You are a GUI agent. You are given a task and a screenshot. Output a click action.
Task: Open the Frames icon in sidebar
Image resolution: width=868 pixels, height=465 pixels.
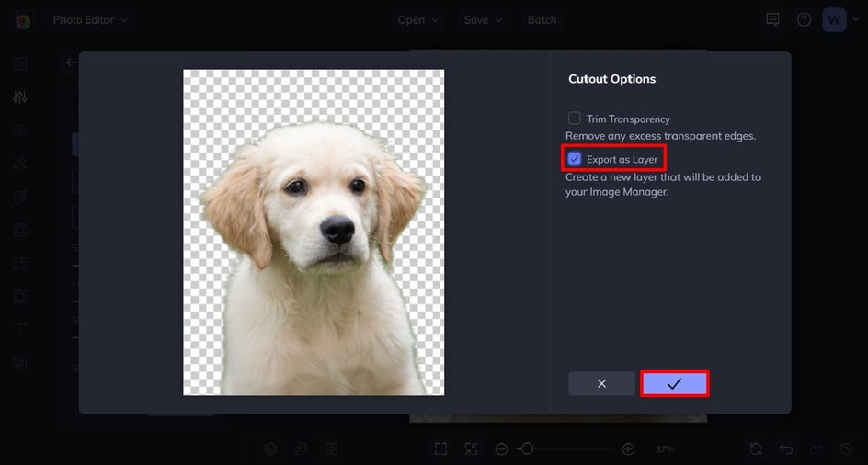20,230
